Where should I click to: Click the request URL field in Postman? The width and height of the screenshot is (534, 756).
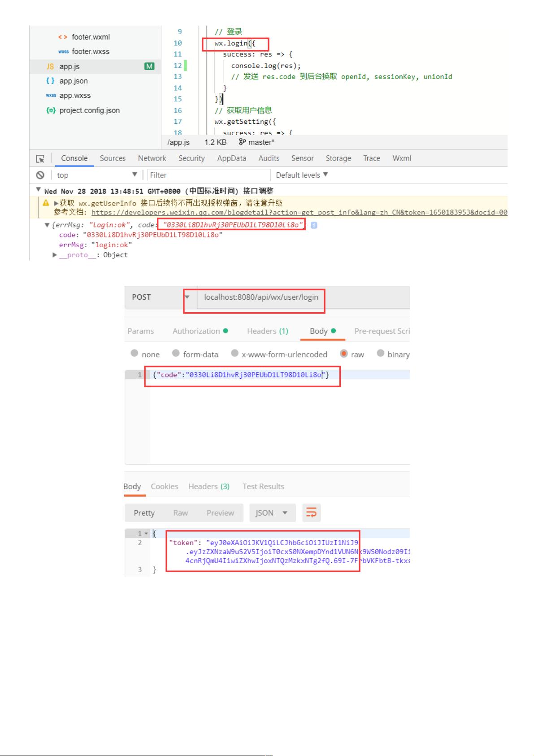303,297
